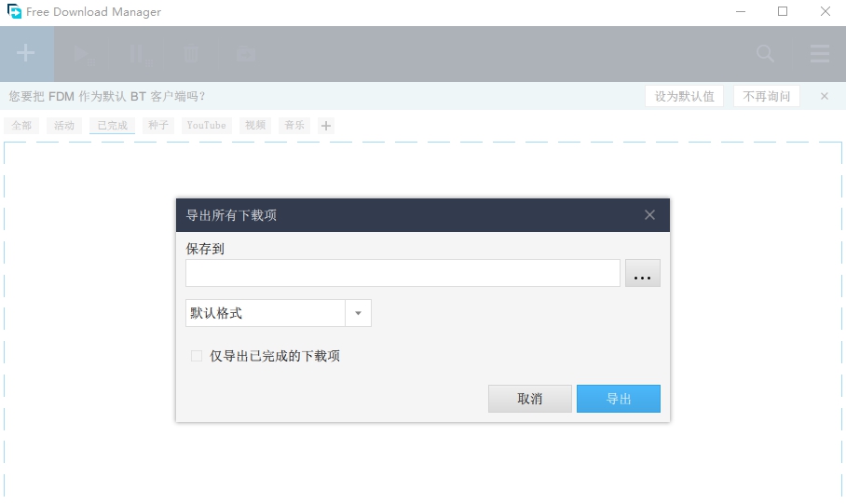
Task: Maximize the Free Download Manager window
Action: (783, 11)
